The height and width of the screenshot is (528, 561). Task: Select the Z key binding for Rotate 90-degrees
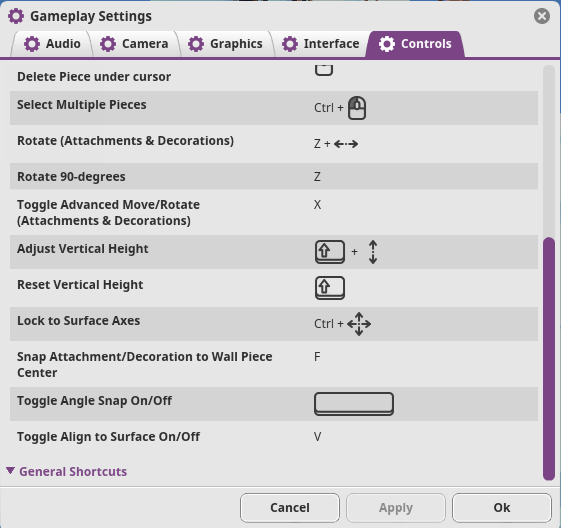(x=317, y=177)
